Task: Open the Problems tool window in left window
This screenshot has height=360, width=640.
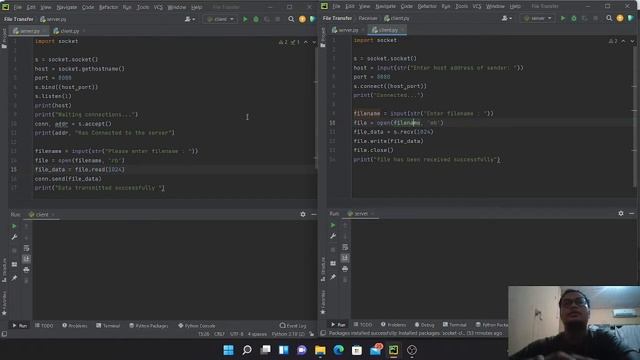Action: [x=75, y=326]
